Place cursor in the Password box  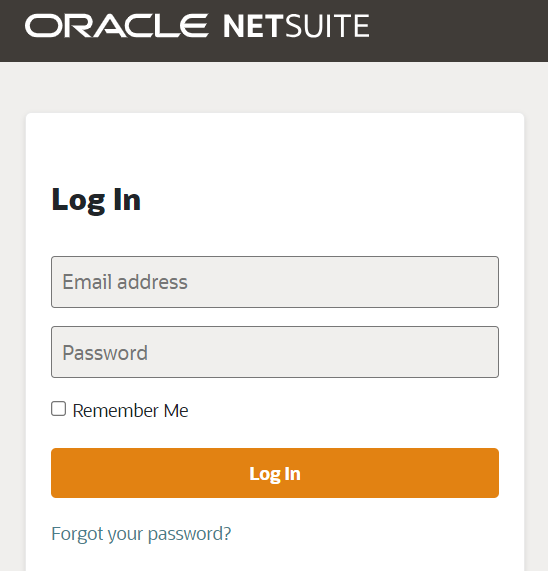275,352
